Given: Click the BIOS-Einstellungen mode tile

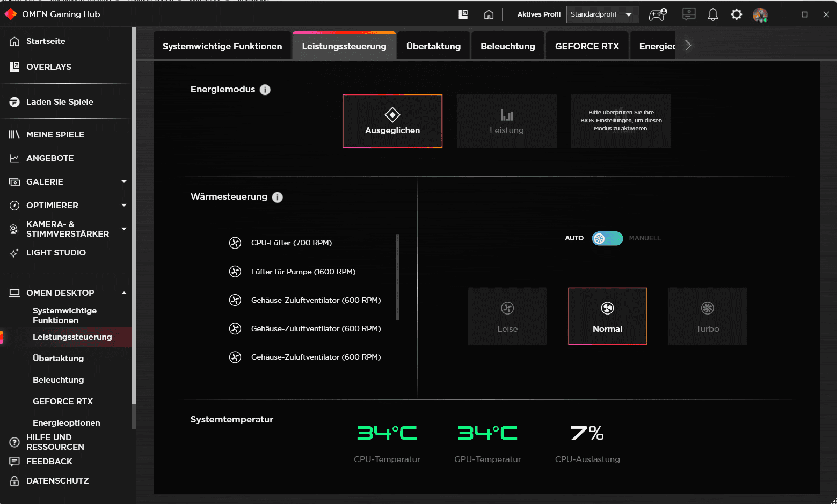Looking at the screenshot, I should point(621,121).
